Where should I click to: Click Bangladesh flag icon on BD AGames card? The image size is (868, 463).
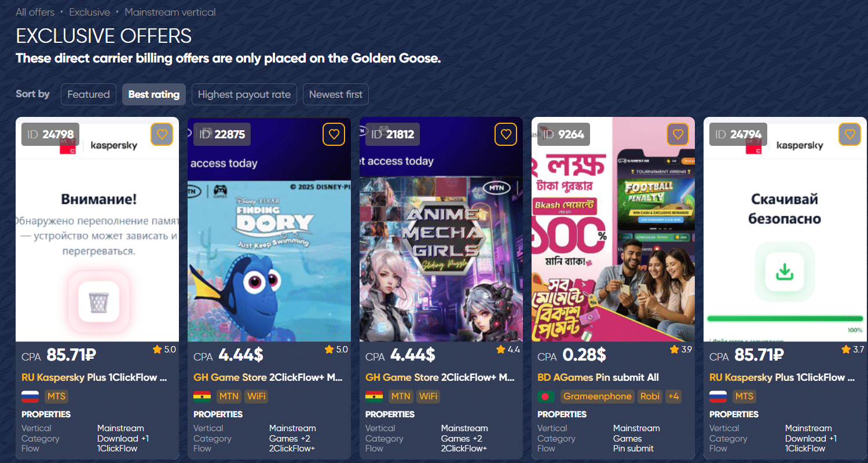pos(546,396)
